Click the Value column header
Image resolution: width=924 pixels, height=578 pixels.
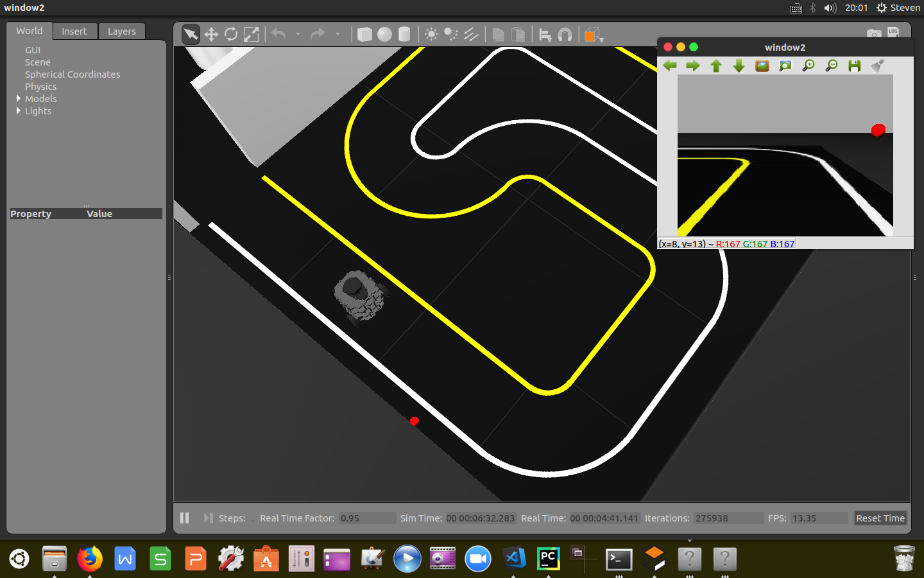(x=99, y=214)
